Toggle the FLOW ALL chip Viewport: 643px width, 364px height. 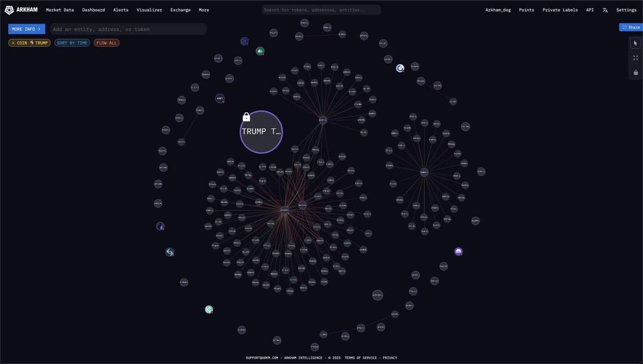click(x=107, y=43)
